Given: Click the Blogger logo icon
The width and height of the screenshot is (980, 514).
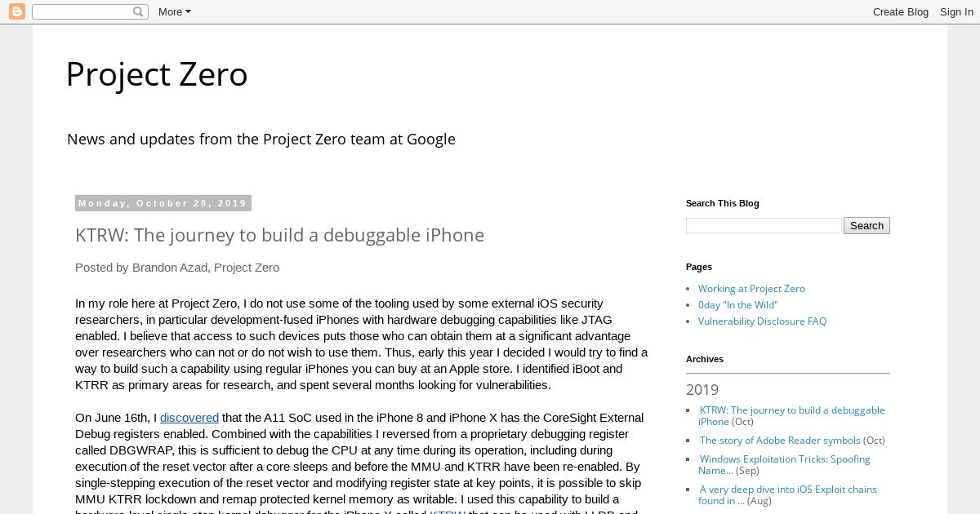Looking at the screenshot, I should [16, 11].
